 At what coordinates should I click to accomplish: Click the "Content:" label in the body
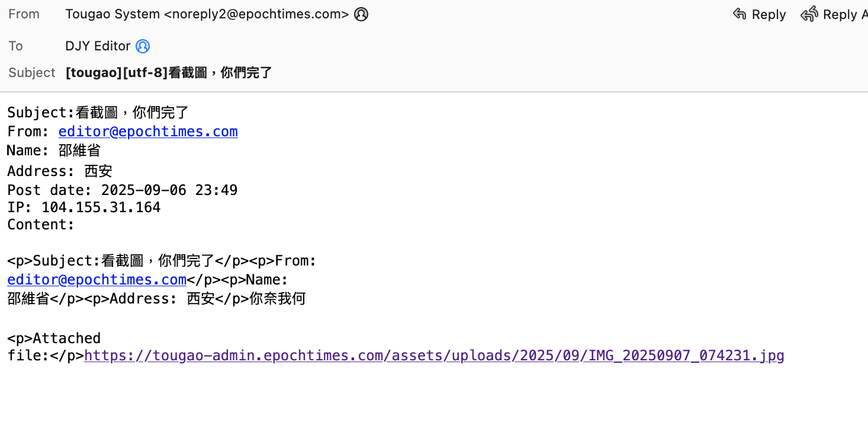pos(41,225)
